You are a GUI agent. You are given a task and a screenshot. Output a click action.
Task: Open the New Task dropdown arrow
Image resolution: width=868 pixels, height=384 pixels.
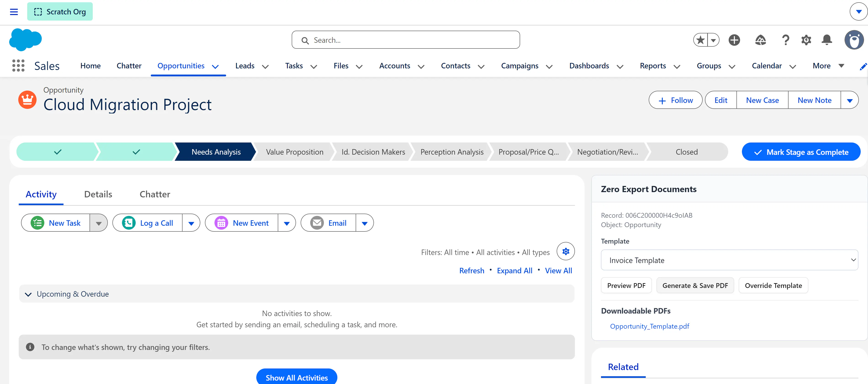[x=98, y=223]
